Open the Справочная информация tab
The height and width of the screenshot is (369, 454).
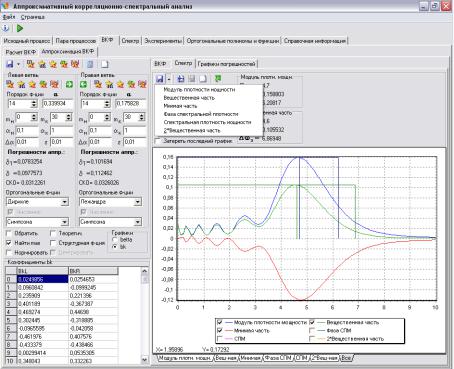click(315, 41)
